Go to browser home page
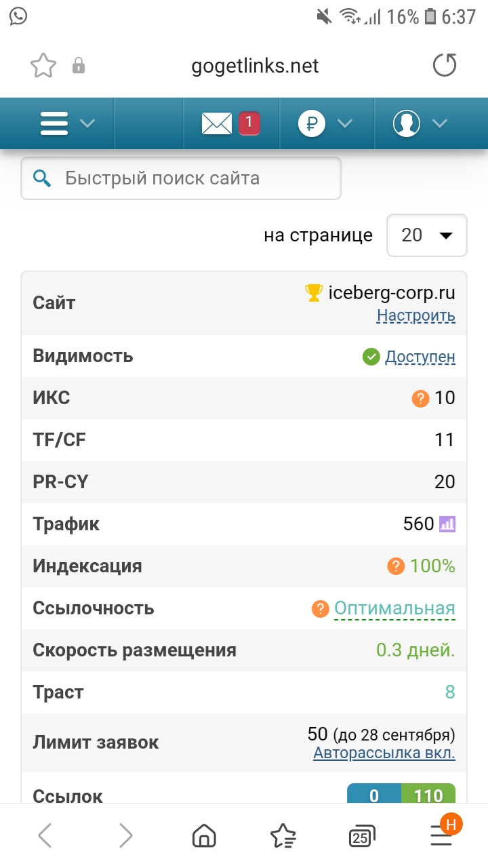 pyautogui.click(x=203, y=836)
